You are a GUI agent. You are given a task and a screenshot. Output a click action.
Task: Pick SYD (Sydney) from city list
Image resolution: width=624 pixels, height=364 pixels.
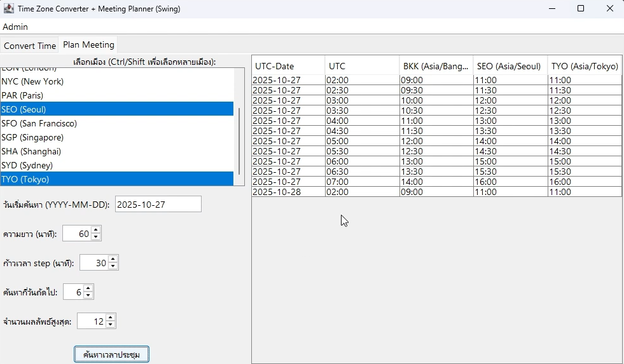click(27, 165)
